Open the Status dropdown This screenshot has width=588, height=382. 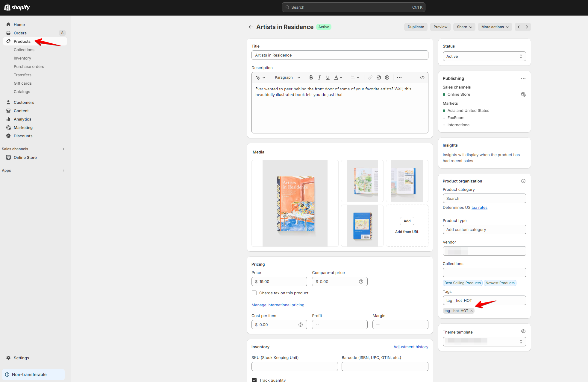(x=484, y=56)
